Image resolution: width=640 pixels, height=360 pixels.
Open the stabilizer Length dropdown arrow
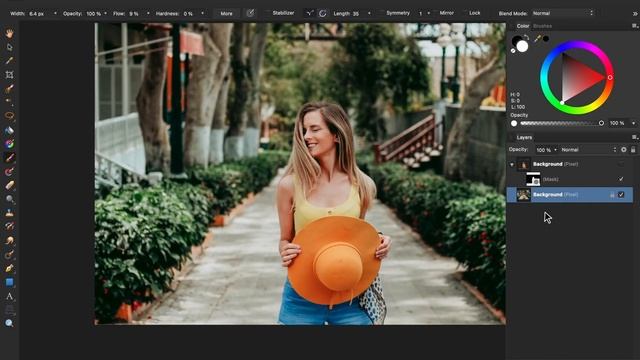[369, 13]
